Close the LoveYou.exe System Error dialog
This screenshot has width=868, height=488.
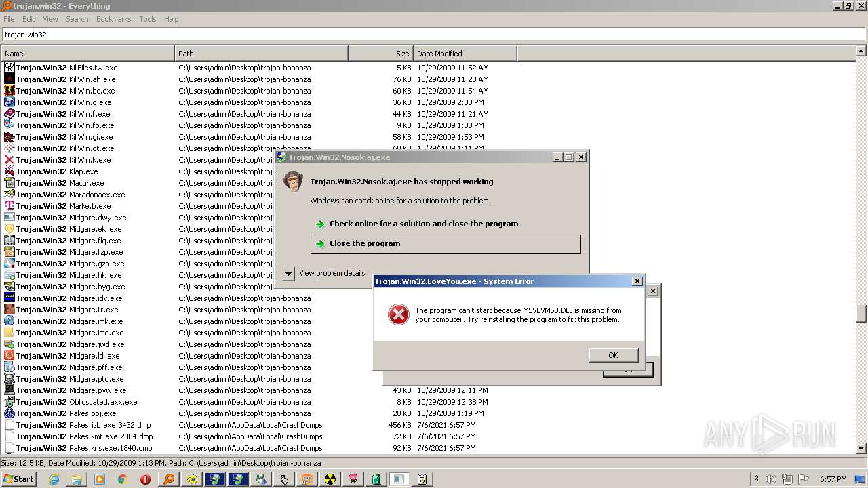(x=637, y=281)
